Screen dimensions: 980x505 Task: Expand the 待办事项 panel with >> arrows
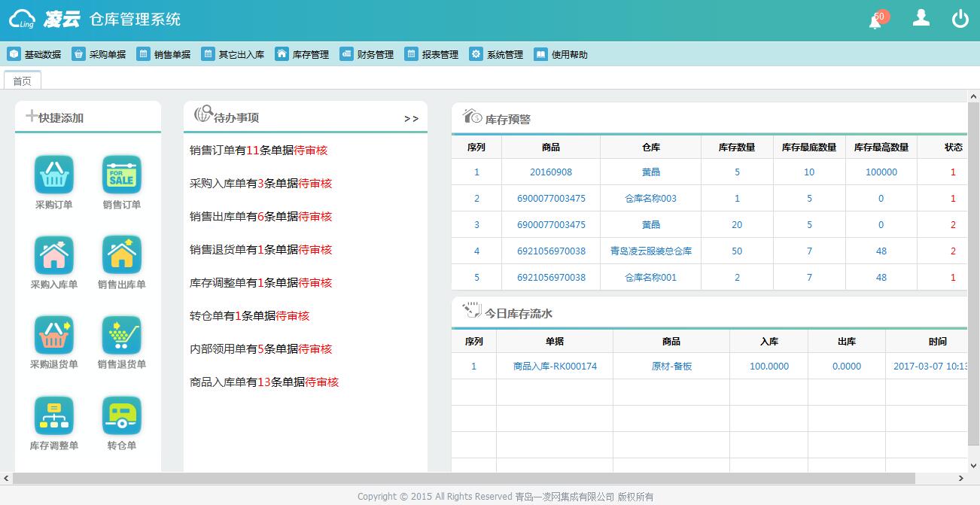pos(411,119)
